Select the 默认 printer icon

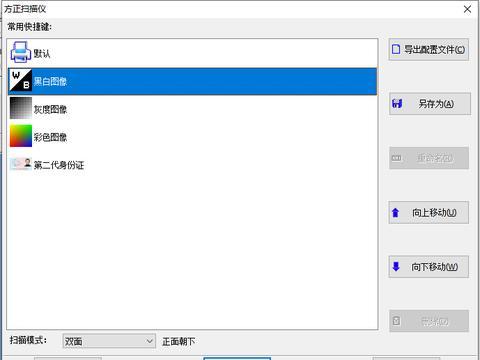21,52
